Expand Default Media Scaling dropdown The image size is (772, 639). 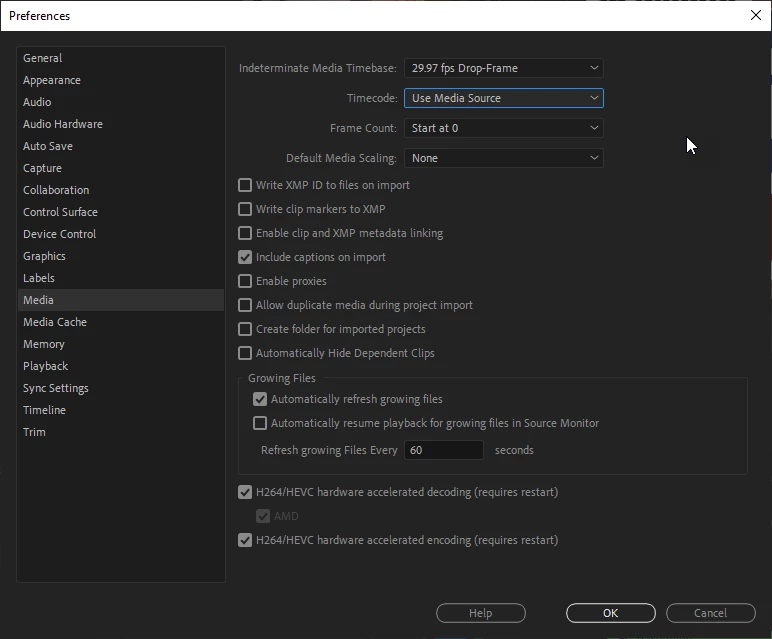[504, 158]
